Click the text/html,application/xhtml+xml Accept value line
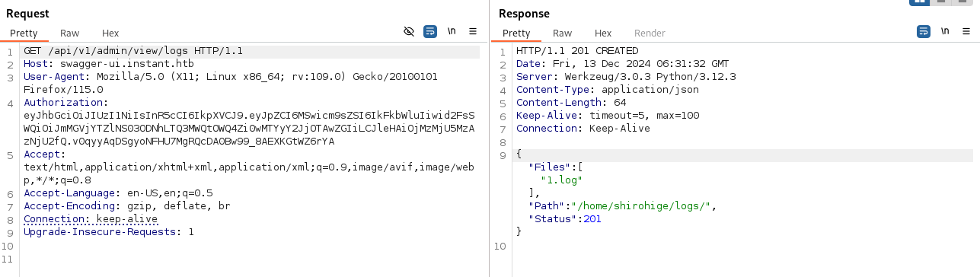Screen dimensions: 980x277 coord(249,167)
